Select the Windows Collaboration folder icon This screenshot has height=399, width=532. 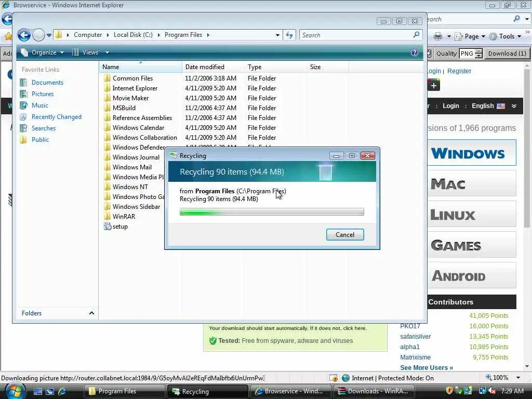click(x=107, y=137)
